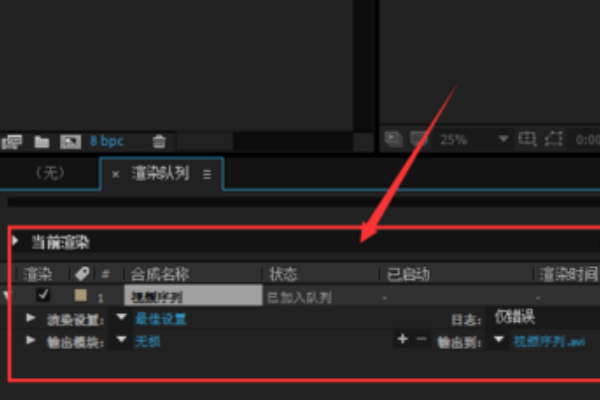This screenshot has width=600, height=400.
Task: Toggle mask and shape path visibility icon
Action: coord(553,139)
